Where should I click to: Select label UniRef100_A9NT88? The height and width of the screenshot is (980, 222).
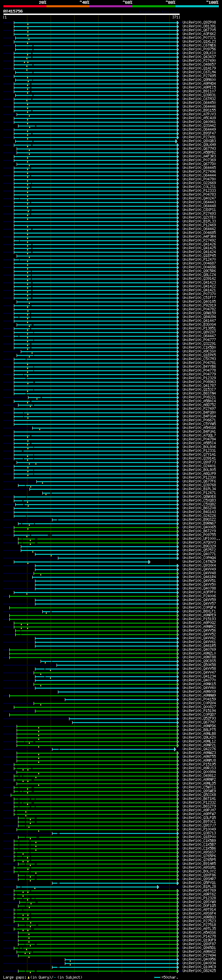click(199, 657)
